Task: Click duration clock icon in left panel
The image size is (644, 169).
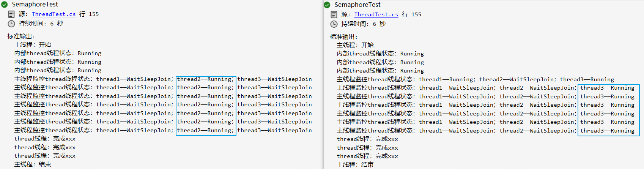Action: coord(11,24)
